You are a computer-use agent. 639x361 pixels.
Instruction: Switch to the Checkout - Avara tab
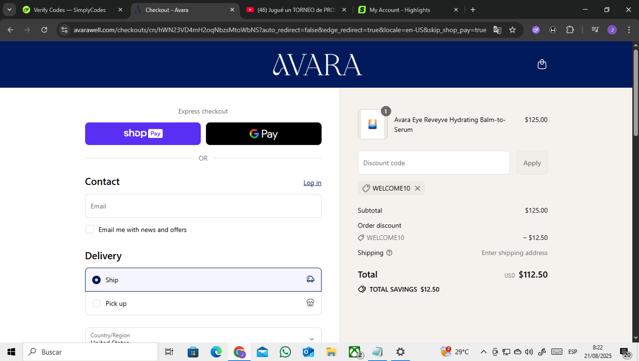pos(183,10)
